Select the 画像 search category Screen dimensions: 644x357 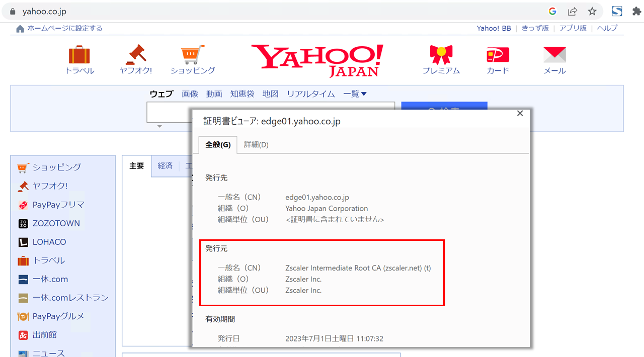[190, 94]
